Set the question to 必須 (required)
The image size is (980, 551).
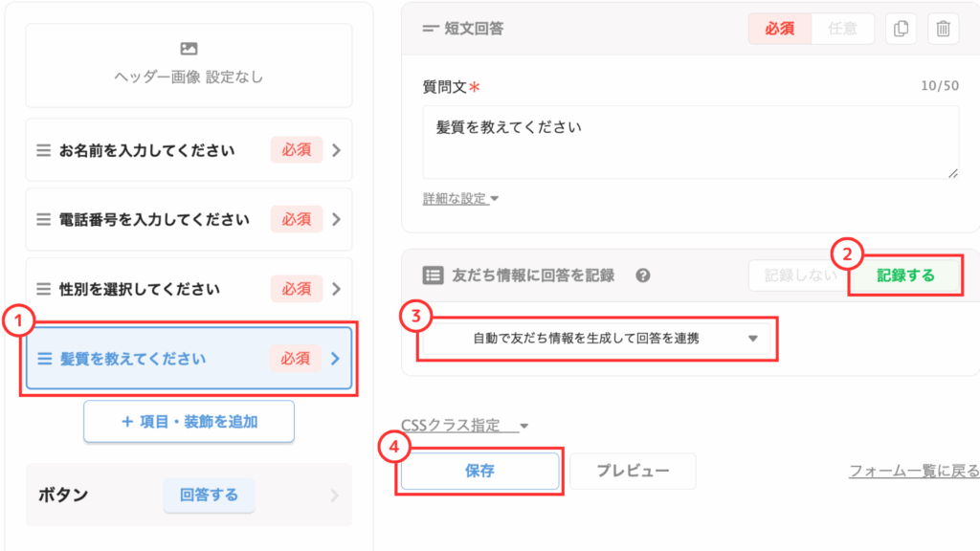click(x=779, y=29)
